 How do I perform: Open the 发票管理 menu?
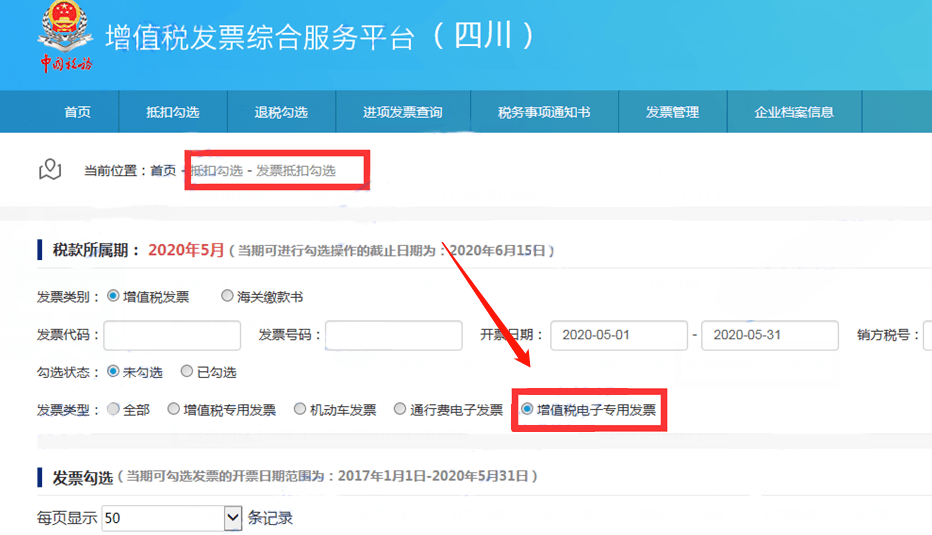click(672, 112)
